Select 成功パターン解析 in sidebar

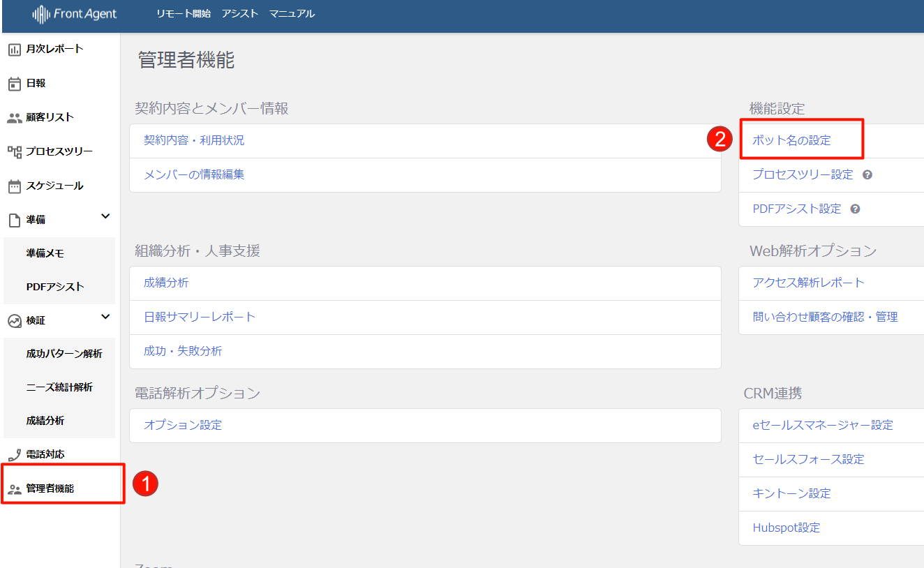click(x=64, y=354)
